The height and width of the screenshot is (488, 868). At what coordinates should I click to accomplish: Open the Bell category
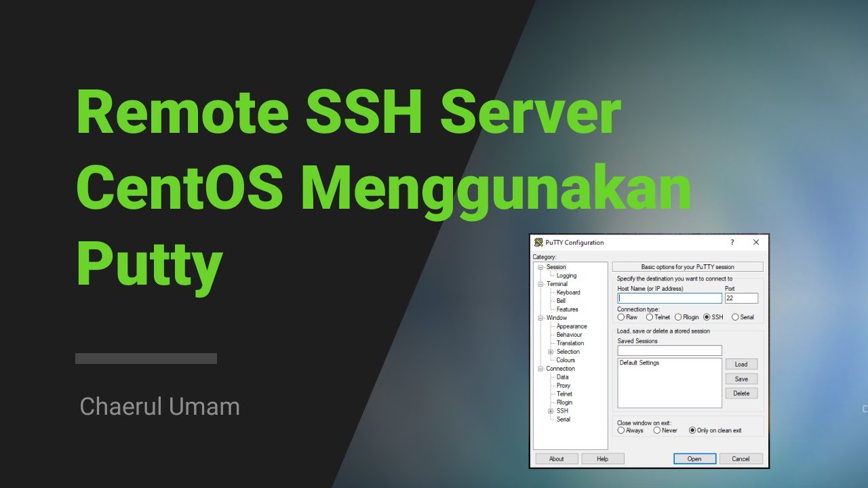[561, 301]
